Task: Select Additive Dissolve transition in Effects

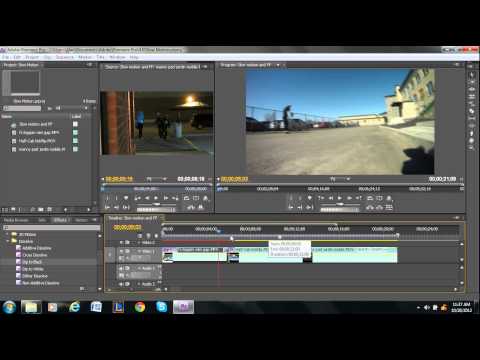Action: [x=37, y=248]
